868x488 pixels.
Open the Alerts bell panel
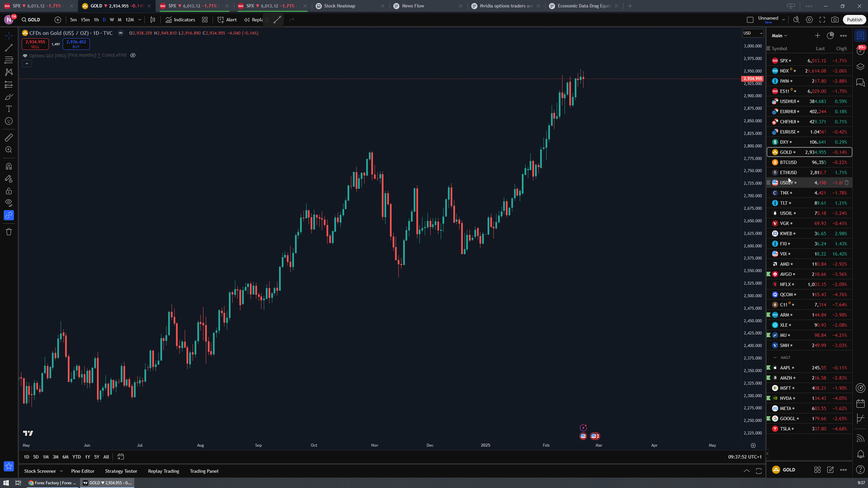[861, 454]
